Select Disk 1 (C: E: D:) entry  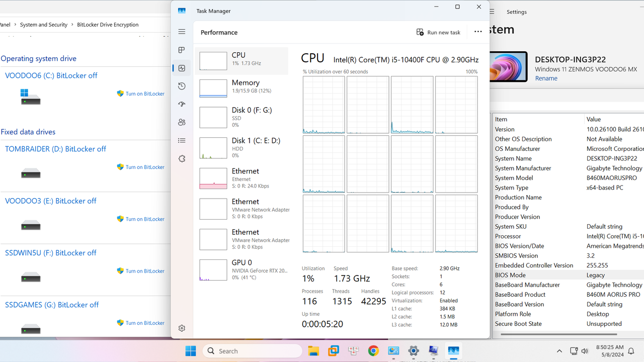coord(243,148)
